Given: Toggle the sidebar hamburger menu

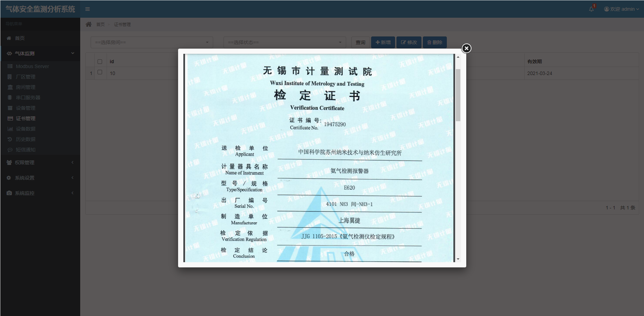Looking at the screenshot, I should pyautogui.click(x=87, y=9).
